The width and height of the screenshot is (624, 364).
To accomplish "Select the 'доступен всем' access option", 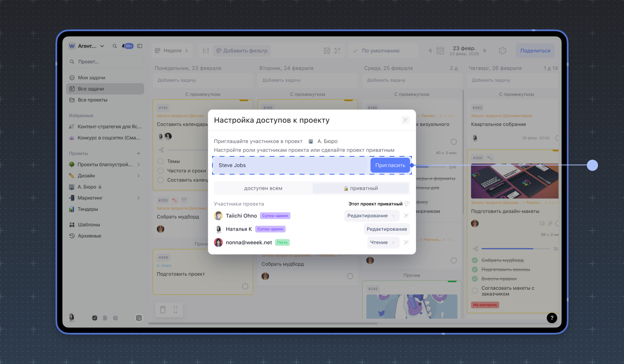I will point(263,188).
